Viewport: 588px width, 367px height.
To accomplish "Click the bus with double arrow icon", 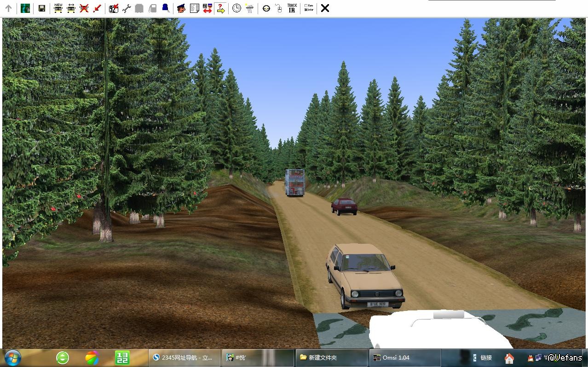I will coord(71,8).
